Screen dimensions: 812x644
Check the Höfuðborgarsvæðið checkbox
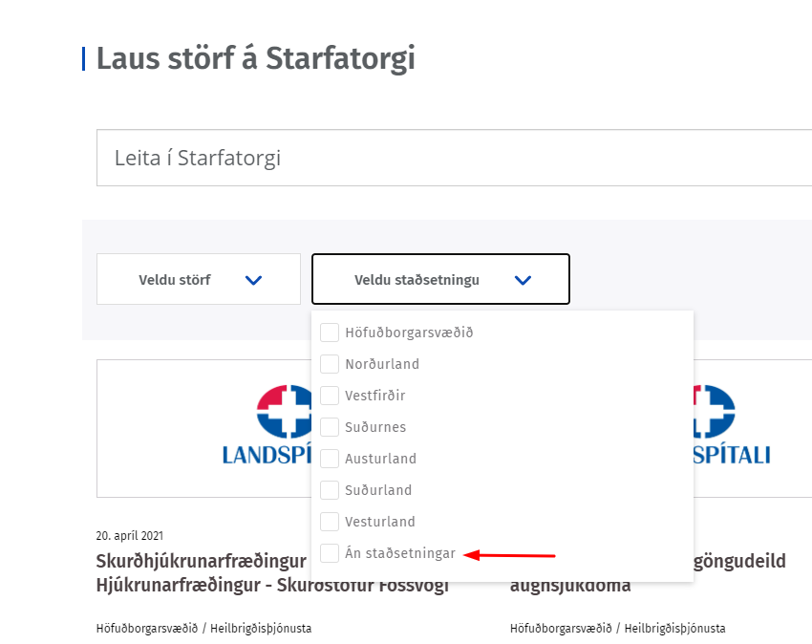[330, 333]
